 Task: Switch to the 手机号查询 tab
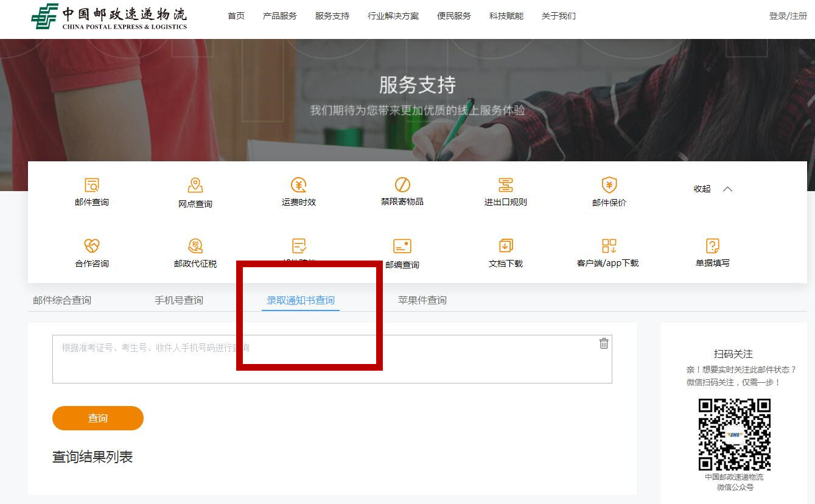[x=180, y=299]
